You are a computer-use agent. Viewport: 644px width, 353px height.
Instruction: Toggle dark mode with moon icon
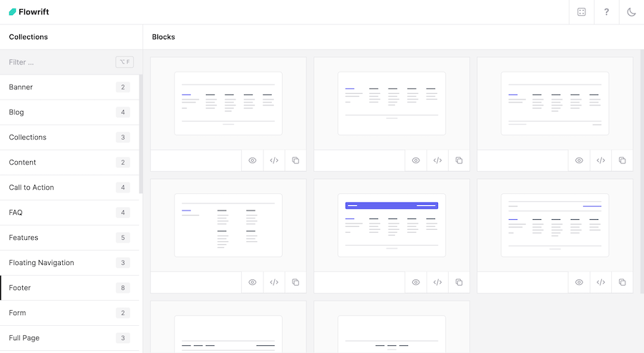coord(631,12)
